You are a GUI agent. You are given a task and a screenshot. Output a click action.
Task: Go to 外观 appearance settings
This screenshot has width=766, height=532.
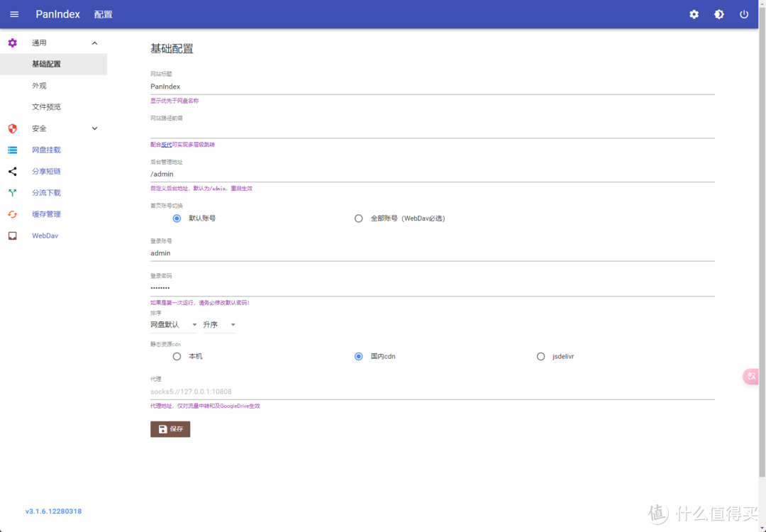coord(39,85)
